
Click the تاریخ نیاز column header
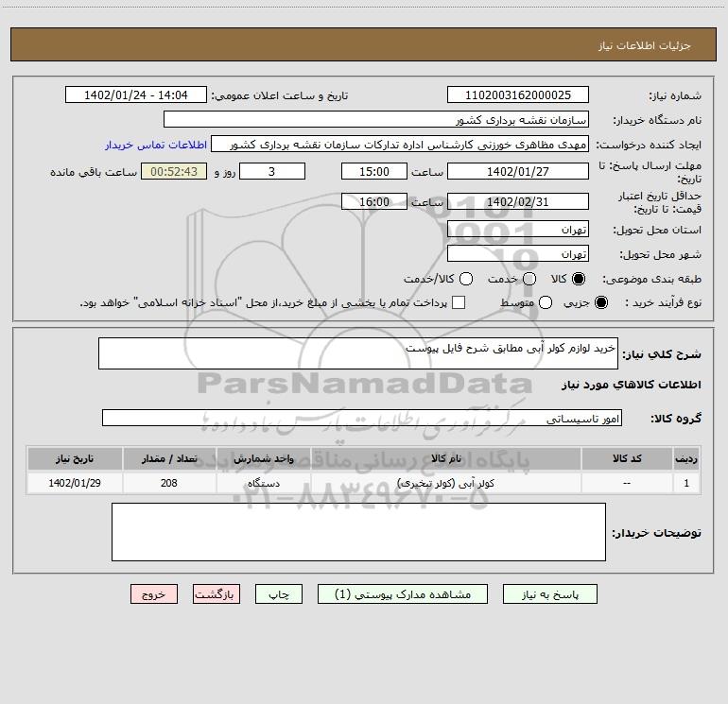pyautogui.click(x=75, y=458)
